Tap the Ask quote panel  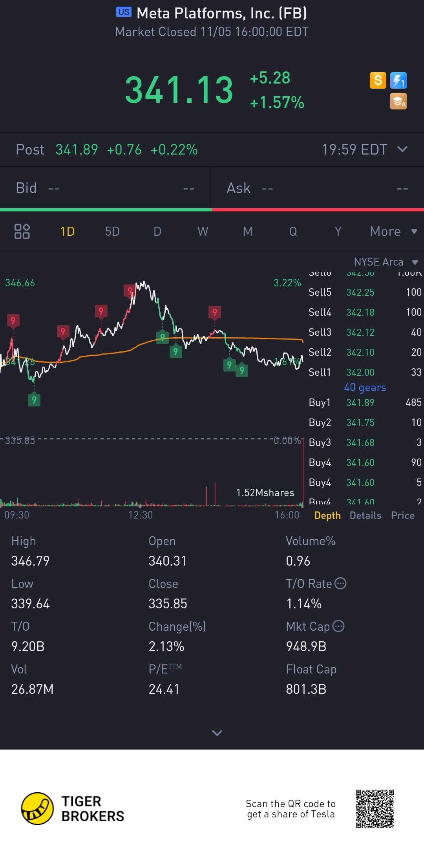click(x=318, y=188)
